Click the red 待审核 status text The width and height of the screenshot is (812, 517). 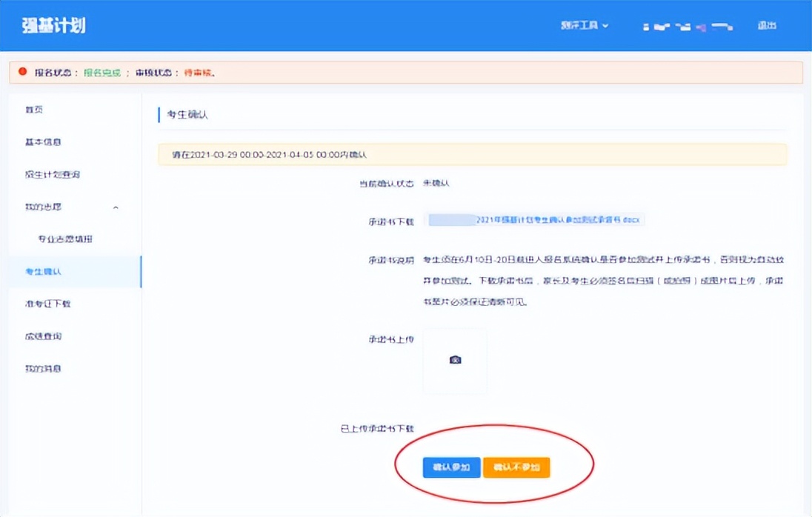(198, 73)
